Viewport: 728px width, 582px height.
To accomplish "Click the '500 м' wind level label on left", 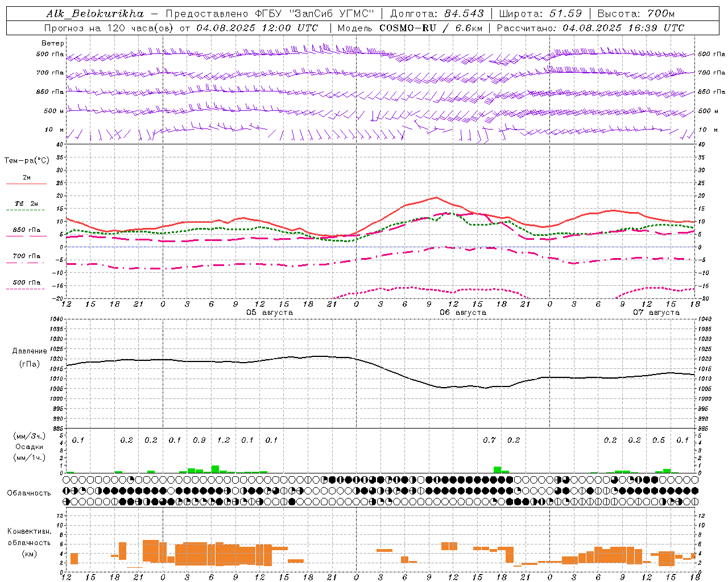I will (x=54, y=111).
